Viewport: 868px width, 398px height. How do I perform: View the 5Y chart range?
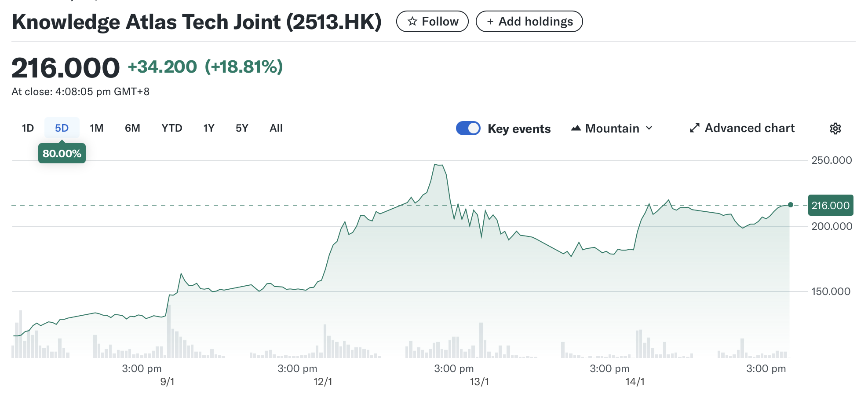click(242, 128)
